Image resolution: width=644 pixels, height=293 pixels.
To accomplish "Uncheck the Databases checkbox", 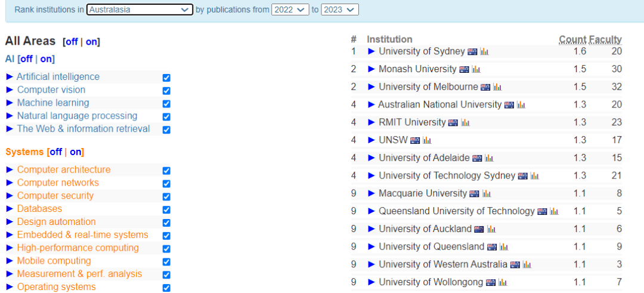I will tap(166, 209).
